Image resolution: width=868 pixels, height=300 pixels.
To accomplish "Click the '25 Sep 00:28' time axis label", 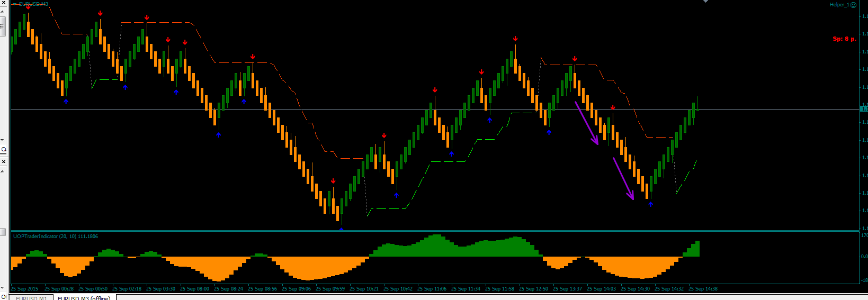I will (x=59, y=289).
